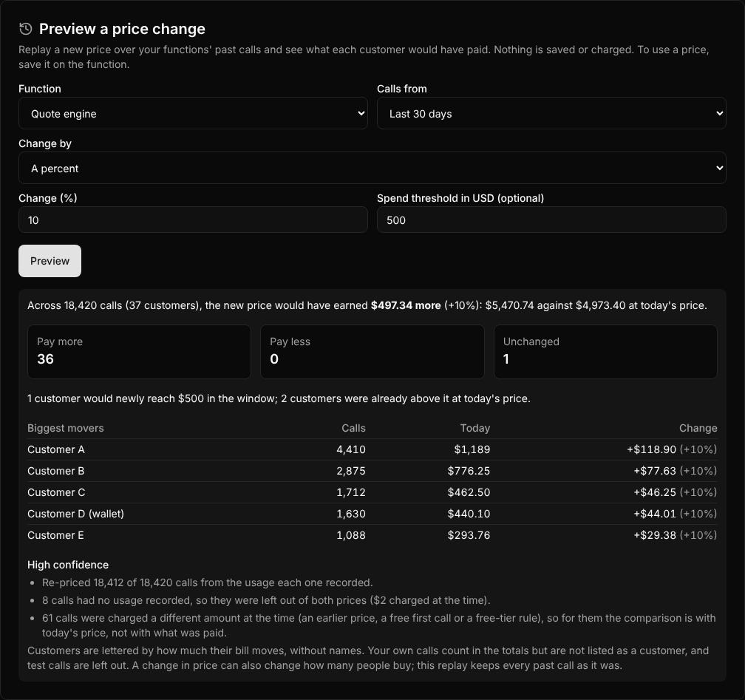Screen dimensions: 745x700
Task: Open the Change by dropdown
Action: pos(372,168)
